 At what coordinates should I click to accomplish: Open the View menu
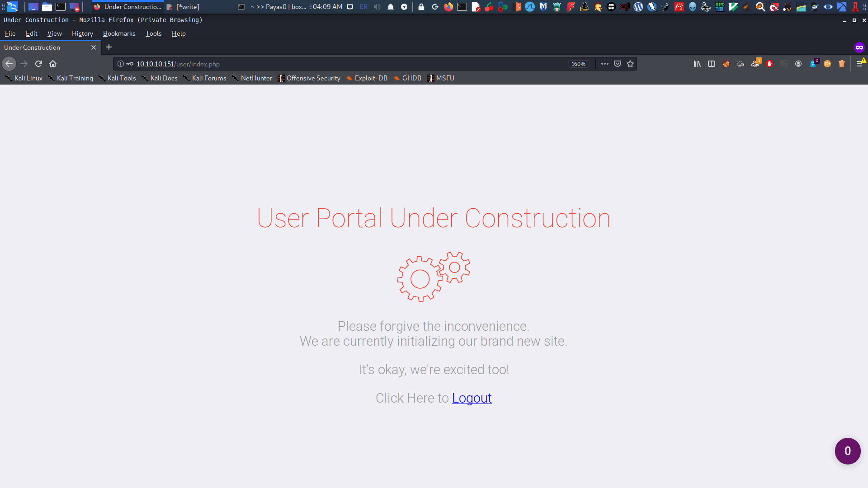pyautogui.click(x=55, y=33)
